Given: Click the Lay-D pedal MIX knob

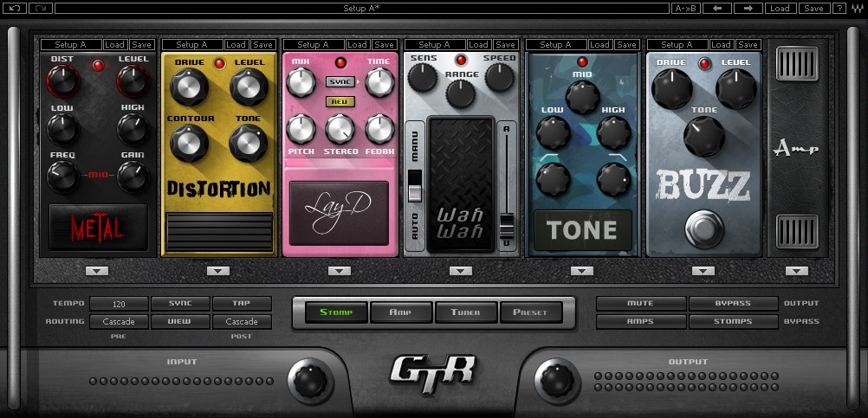Looking at the screenshot, I should coord(301,82).
